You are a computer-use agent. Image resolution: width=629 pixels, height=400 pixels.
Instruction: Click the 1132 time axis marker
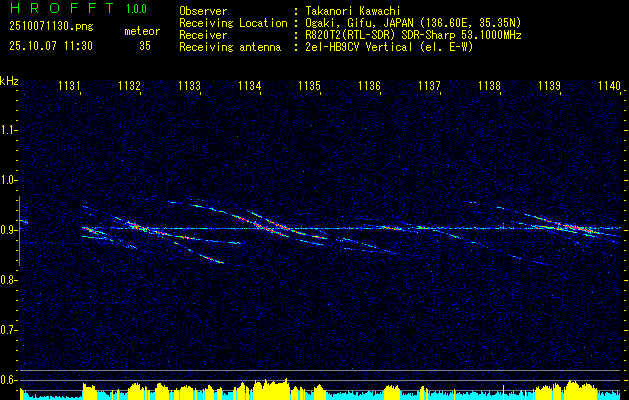click(130, 85)
